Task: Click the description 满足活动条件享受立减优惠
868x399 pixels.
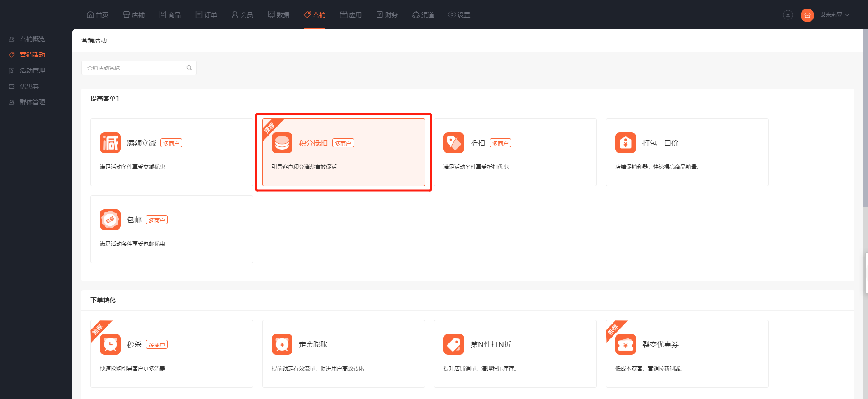Action: click(132, 167)
